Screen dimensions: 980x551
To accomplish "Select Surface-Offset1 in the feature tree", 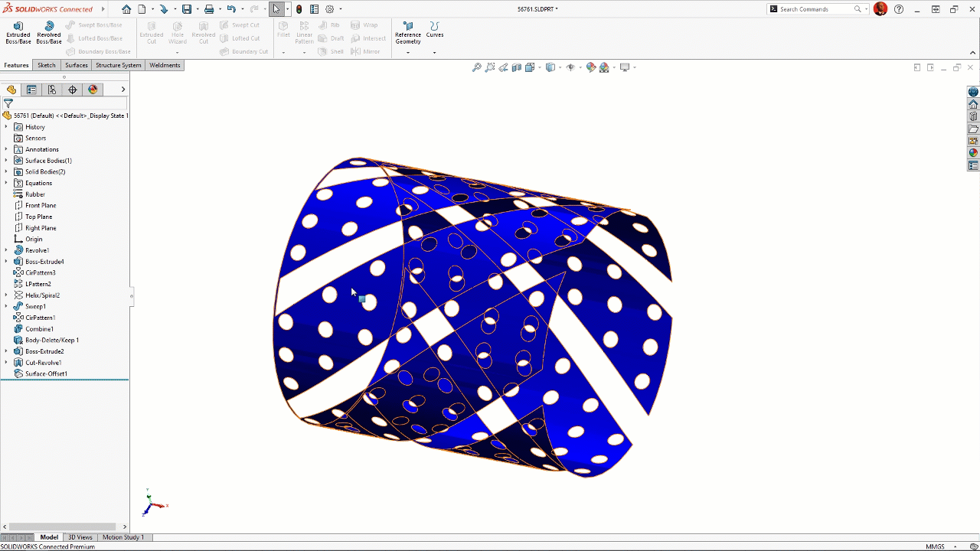I will (x=46, y=373).
